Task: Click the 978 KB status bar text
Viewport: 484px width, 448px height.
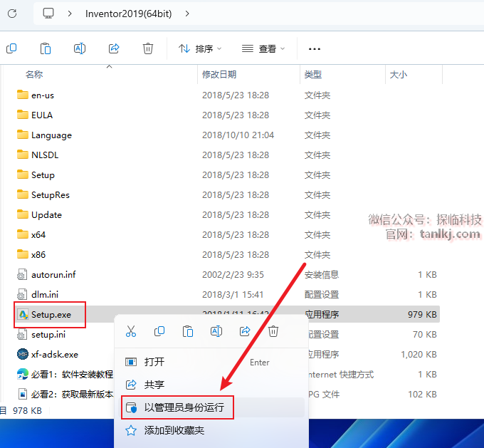Action: (27, 411)
